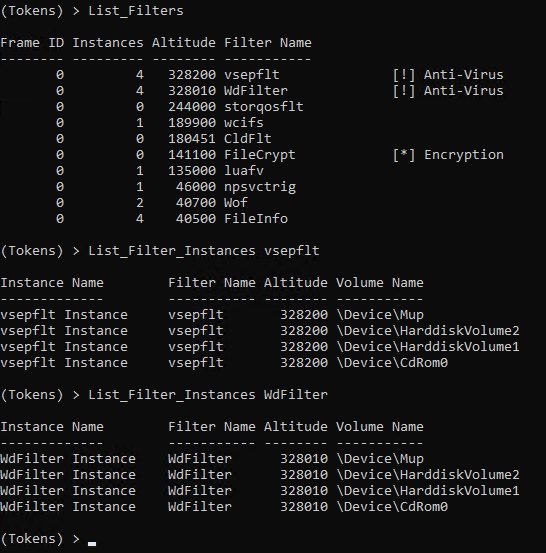Click the blinking cursor at last prompt
546x553 pixels.
[92, 543]
